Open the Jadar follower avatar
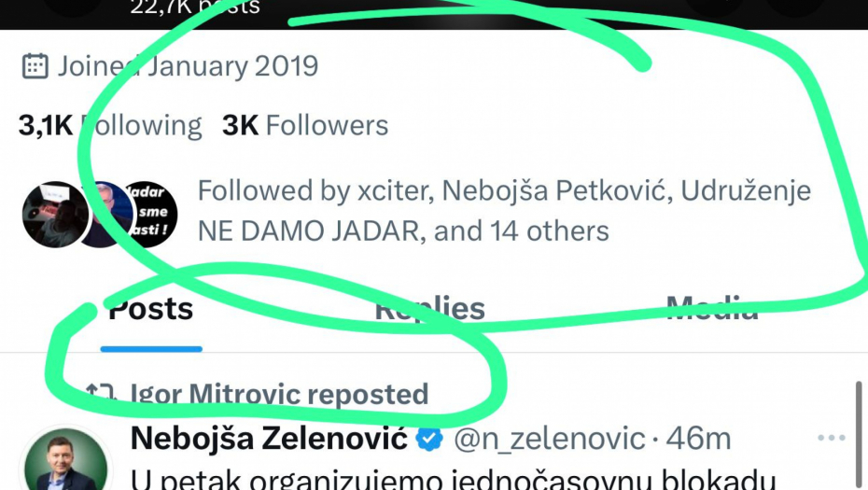 coord(151,214)
